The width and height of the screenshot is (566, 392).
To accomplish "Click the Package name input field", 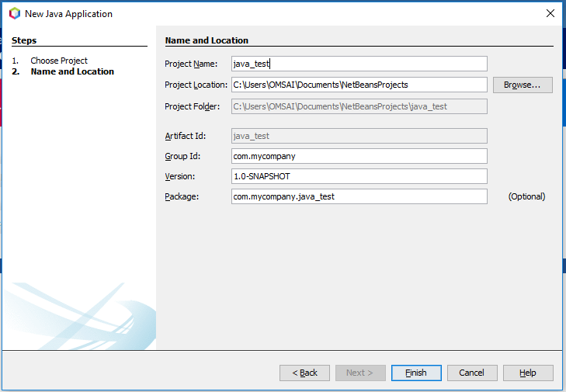I will pos(359,196).
